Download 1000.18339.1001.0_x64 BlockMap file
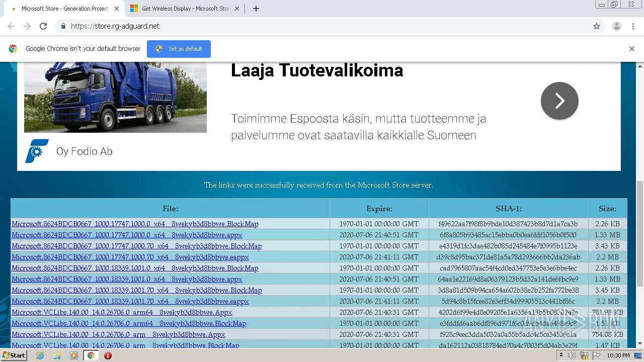 click(x=135, y=268)
